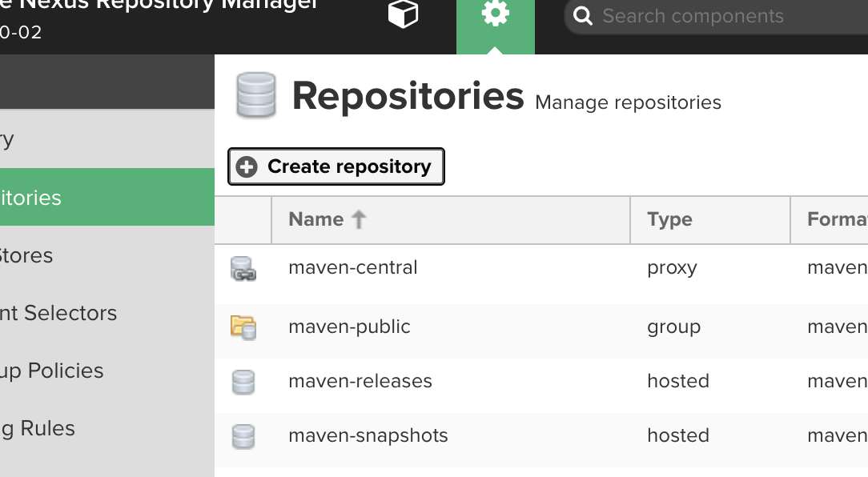Viewport: 868px width, 477px height.
Task: Sort by the Name column arrow
Action: [359, 219]
